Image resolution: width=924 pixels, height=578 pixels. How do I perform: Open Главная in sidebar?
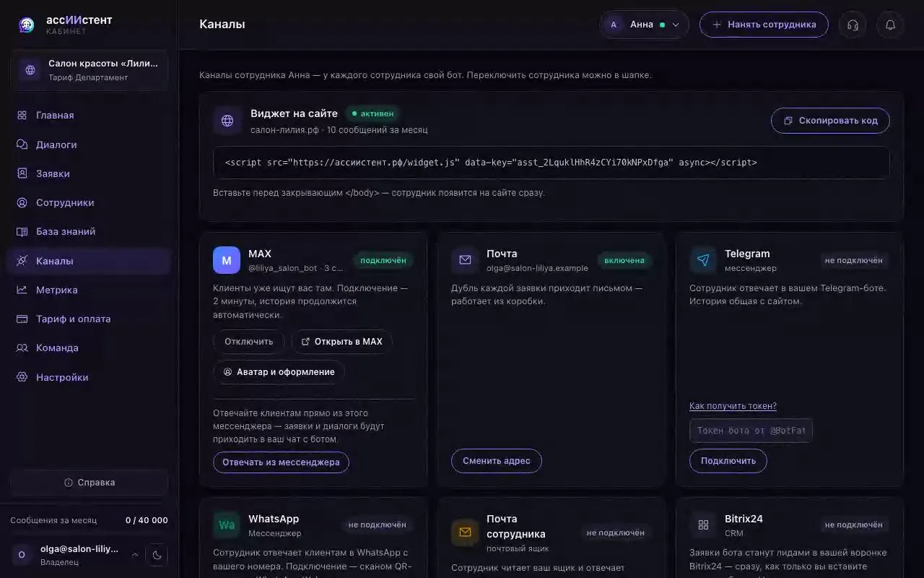[88, 116]
